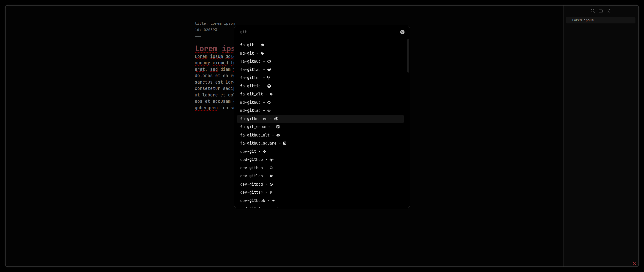Clear the git search query
Image resolution: width=644 pixels, height=272 pixels.
[x=402, y=32]
